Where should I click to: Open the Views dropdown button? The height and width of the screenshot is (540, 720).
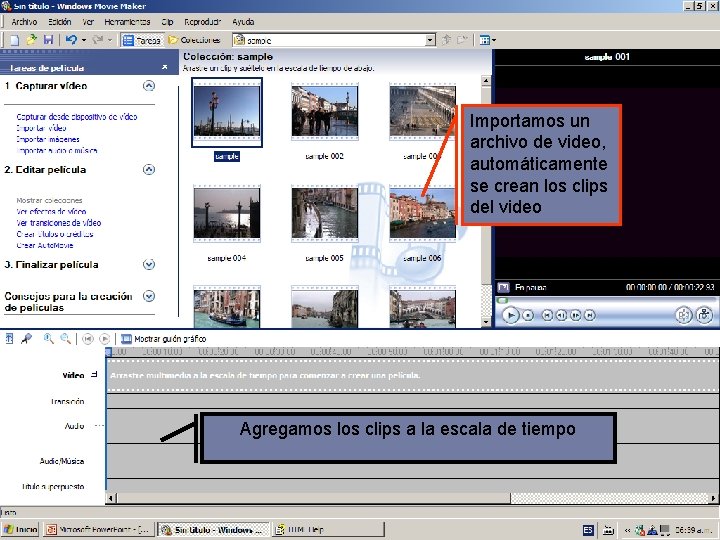coord(487,40)
